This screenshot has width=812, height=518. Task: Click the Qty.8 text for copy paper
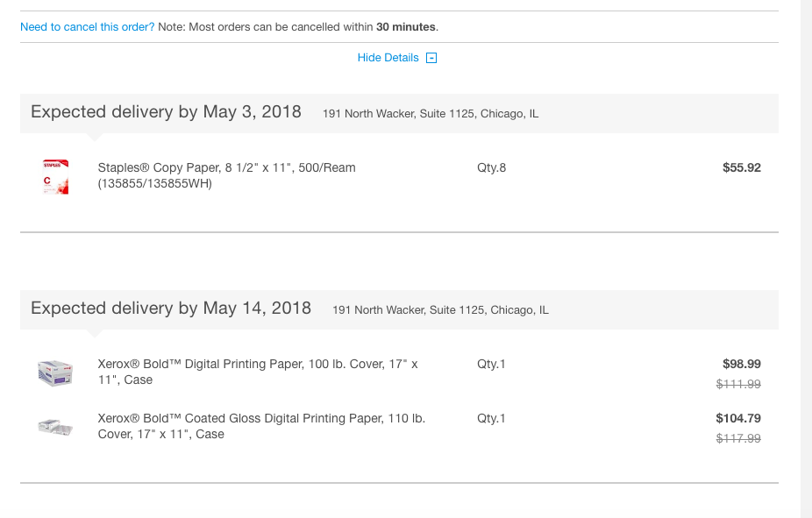tap(491, 167)
